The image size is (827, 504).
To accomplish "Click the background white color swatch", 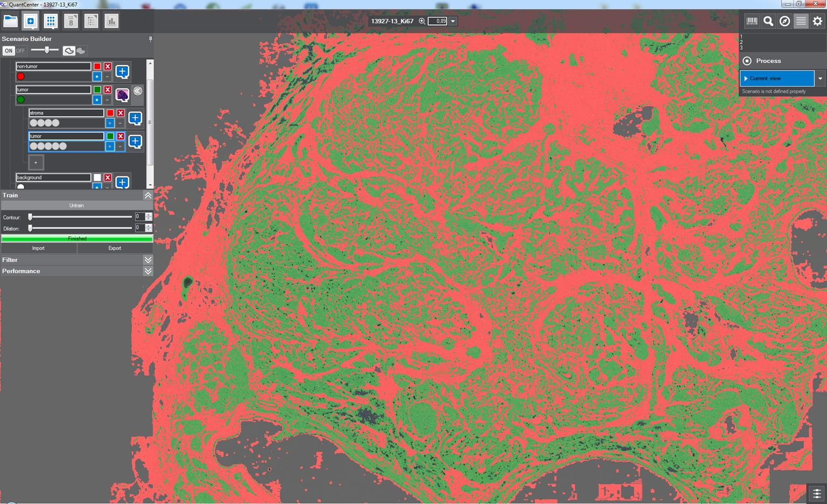I will point(97,177).
